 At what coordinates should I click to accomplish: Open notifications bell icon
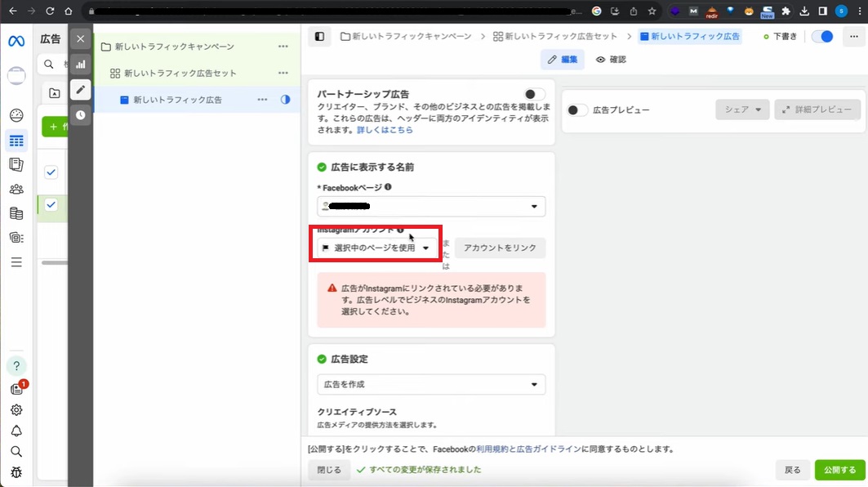point(16,431)
